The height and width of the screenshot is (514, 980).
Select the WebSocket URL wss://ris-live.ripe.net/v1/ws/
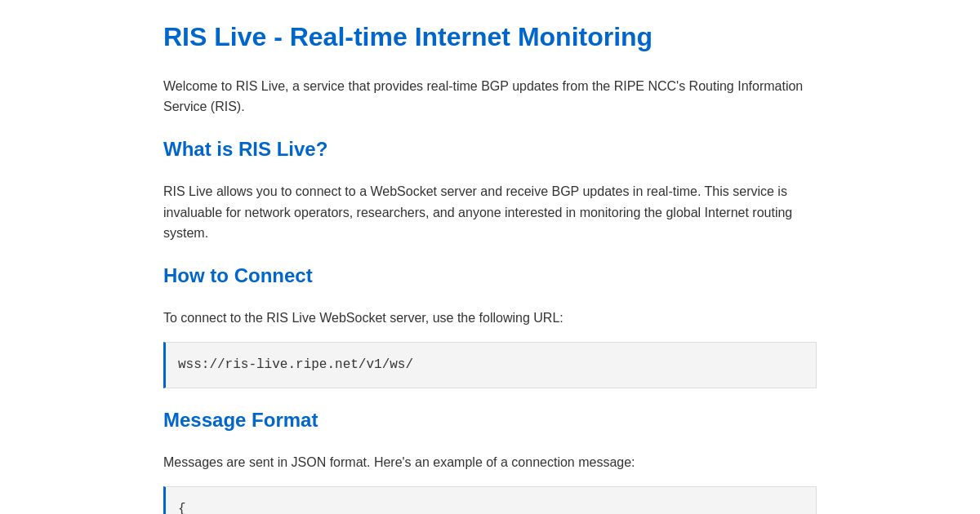(295, 364)
